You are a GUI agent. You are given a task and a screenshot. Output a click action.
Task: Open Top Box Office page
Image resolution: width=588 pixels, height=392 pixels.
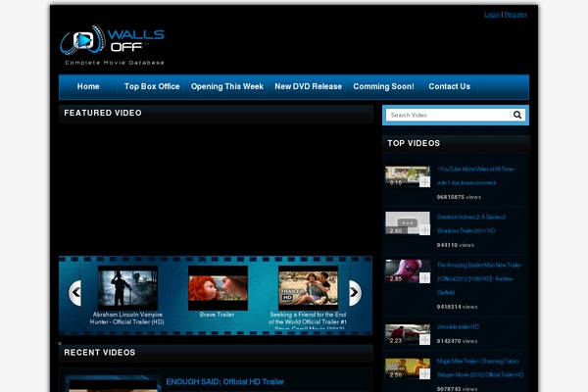click(x=152, y=86)
